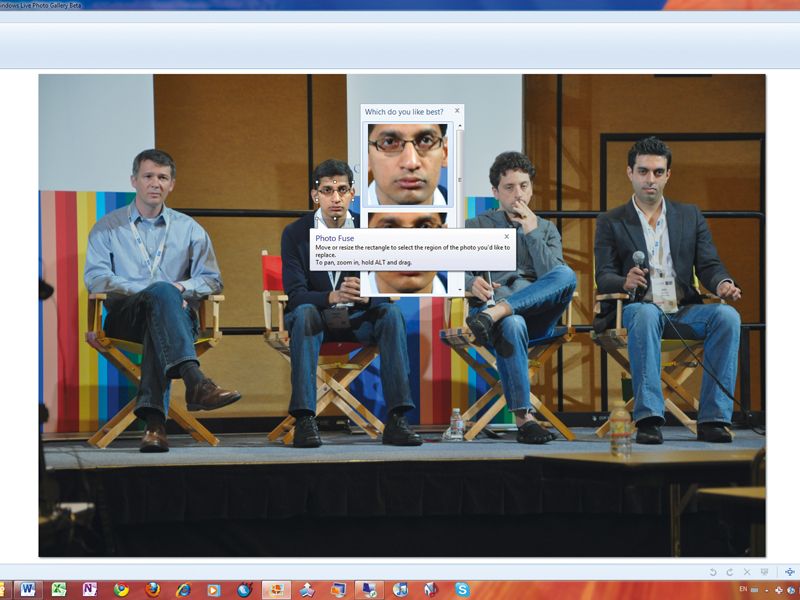Click the red and white taskbar icon beside iTunes
Screen dimensions: 800x600
(x=432, y=590)
